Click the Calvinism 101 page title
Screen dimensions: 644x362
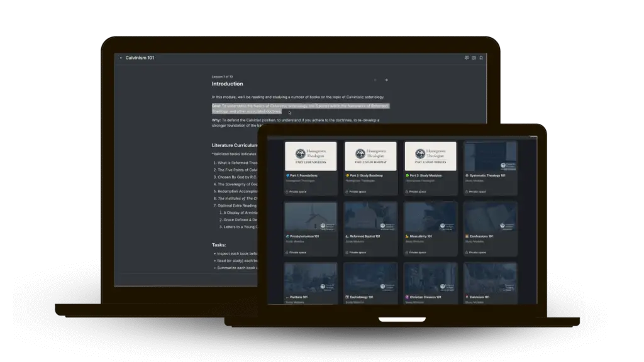pyautogui.click(x=140, y=58)
